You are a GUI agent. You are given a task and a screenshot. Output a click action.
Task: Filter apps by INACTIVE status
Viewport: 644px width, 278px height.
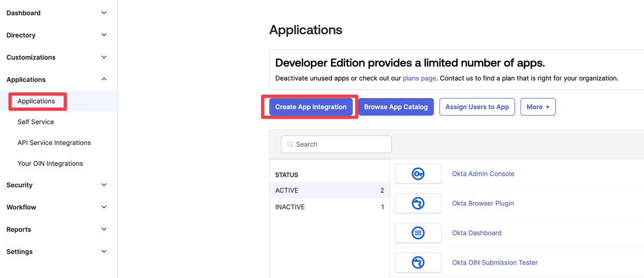point(330,207)
